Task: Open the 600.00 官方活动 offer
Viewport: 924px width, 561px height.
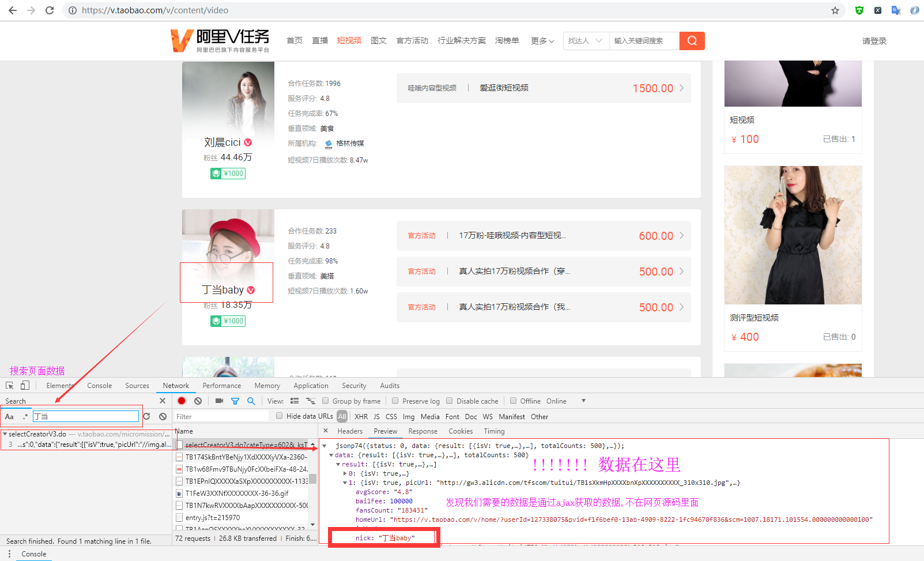Action: pos(544,236)
